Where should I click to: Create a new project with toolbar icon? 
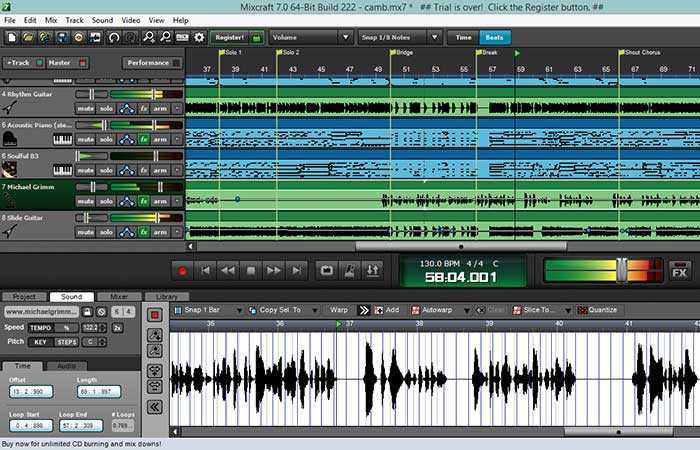click(x=12, y=38)
